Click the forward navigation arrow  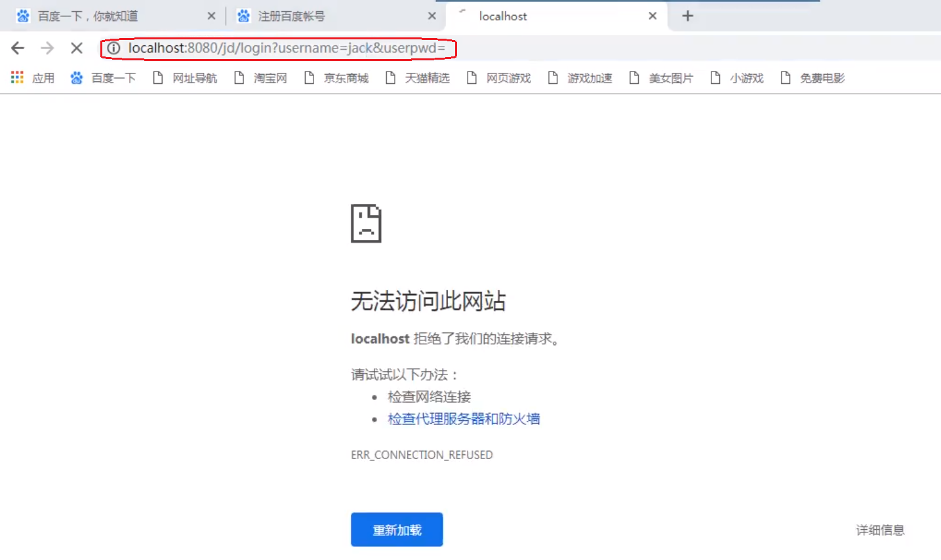(x=47, y=48)
